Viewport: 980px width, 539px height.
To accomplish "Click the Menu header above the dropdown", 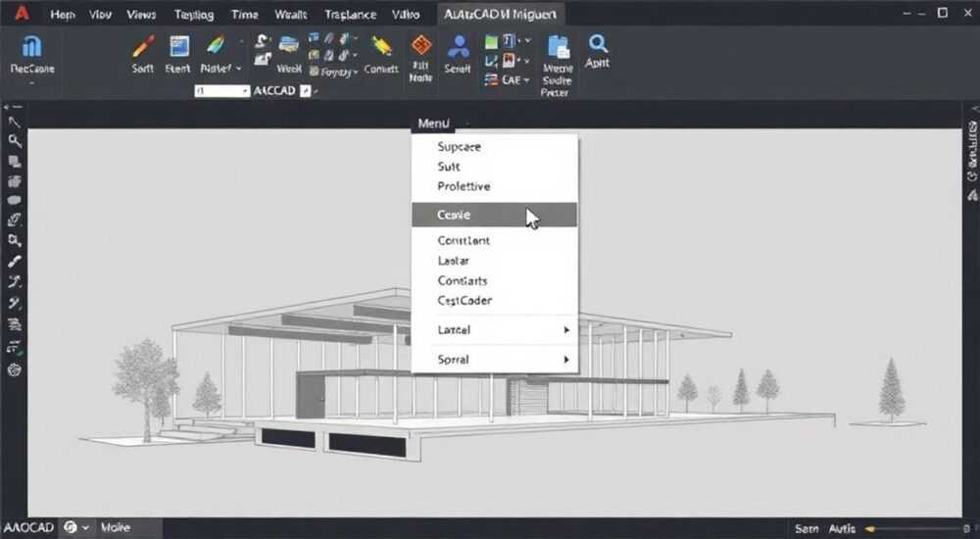I will (x=434, y=123).
